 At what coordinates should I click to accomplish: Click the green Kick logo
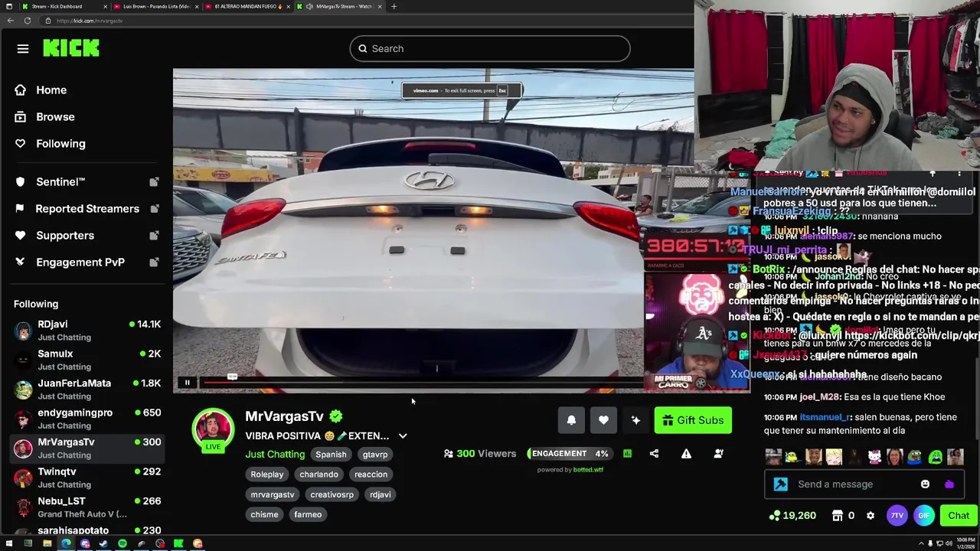(71, 48)
